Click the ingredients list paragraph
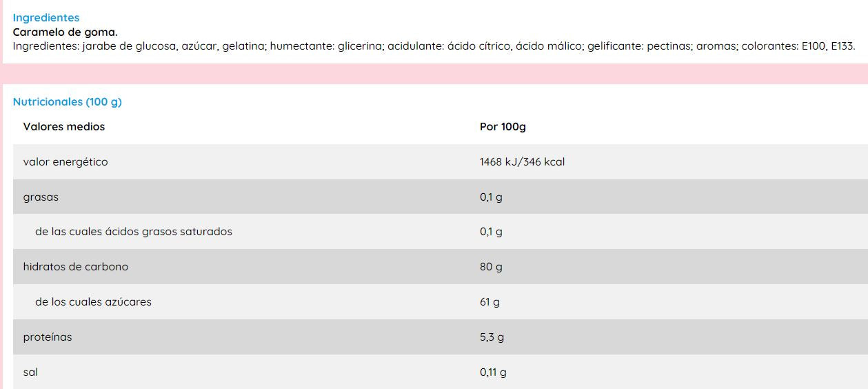Viewport: 868px width, 389px height. [434, 46]
